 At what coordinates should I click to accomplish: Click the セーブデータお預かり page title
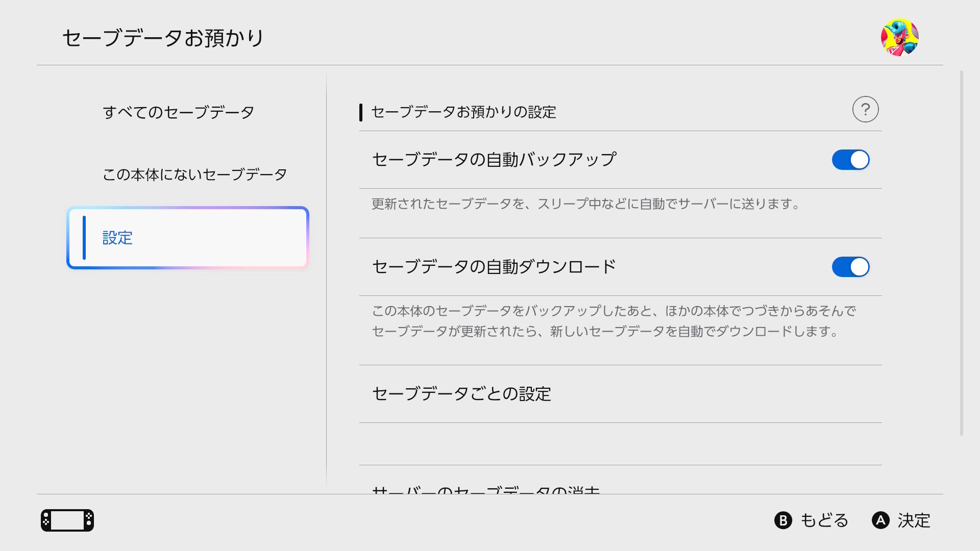point(163,38)
